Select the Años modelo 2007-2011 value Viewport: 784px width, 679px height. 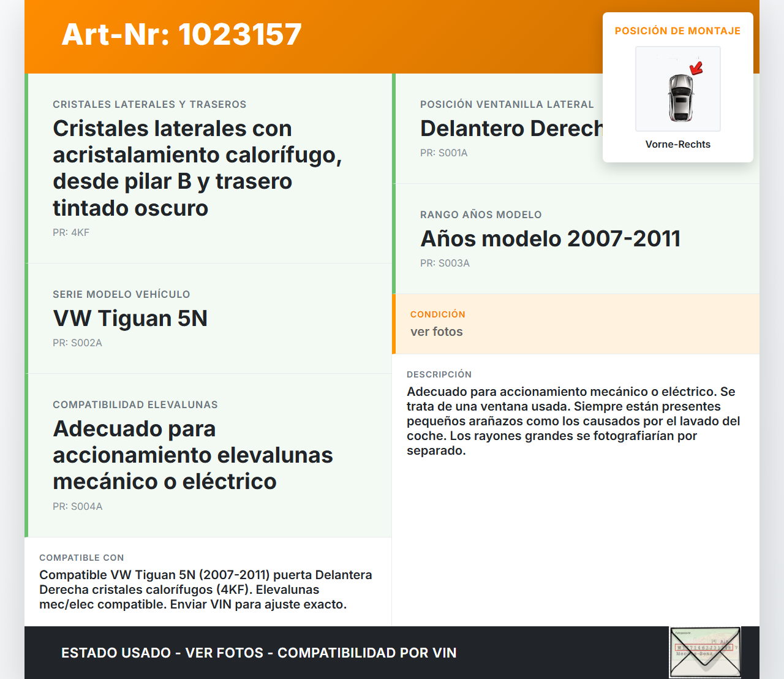(x=551, y=239)
